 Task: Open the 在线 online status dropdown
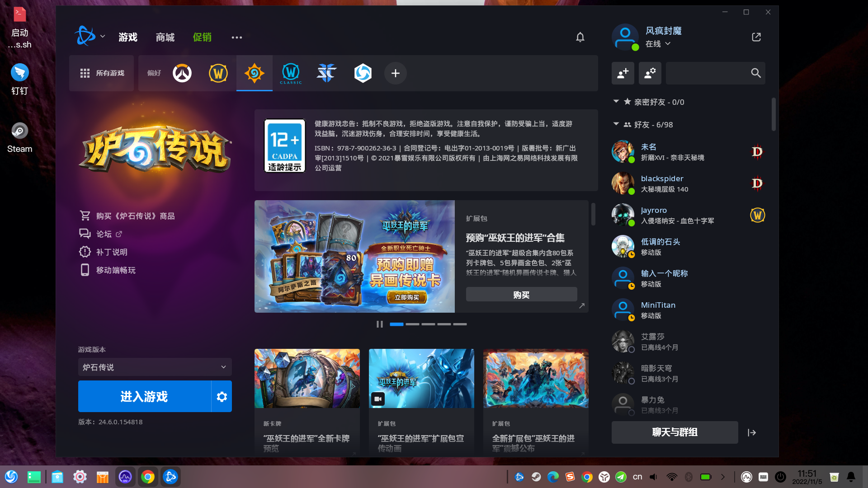click(658, 44)
